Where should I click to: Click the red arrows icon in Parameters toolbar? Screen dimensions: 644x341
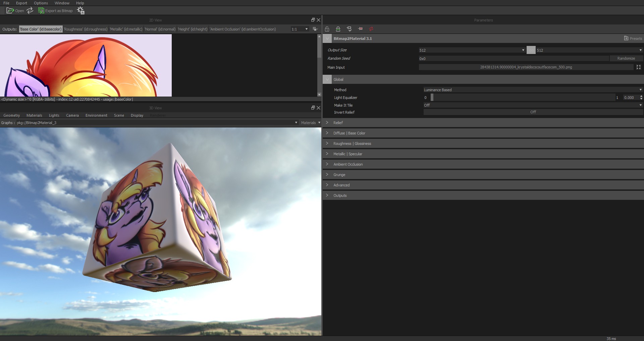click(x=371, y=29)
